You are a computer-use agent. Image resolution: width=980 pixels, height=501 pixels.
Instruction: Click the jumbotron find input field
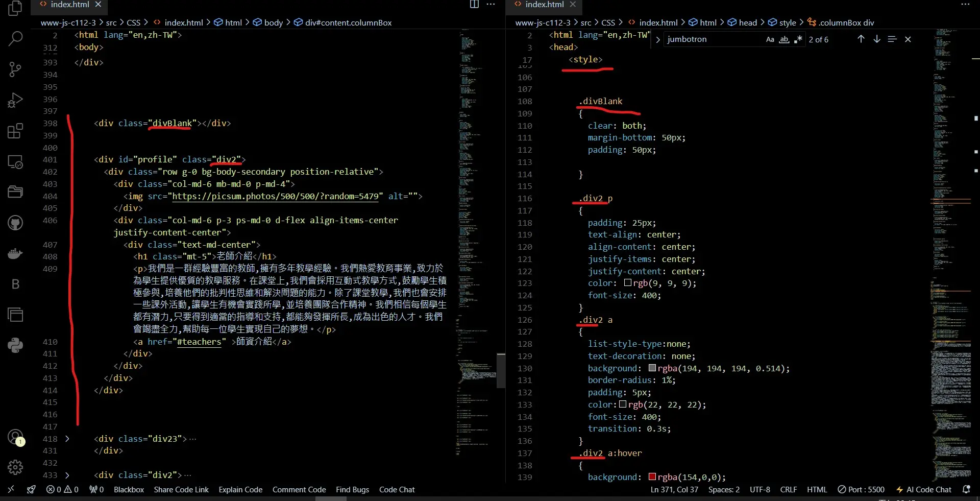(712, 39)
